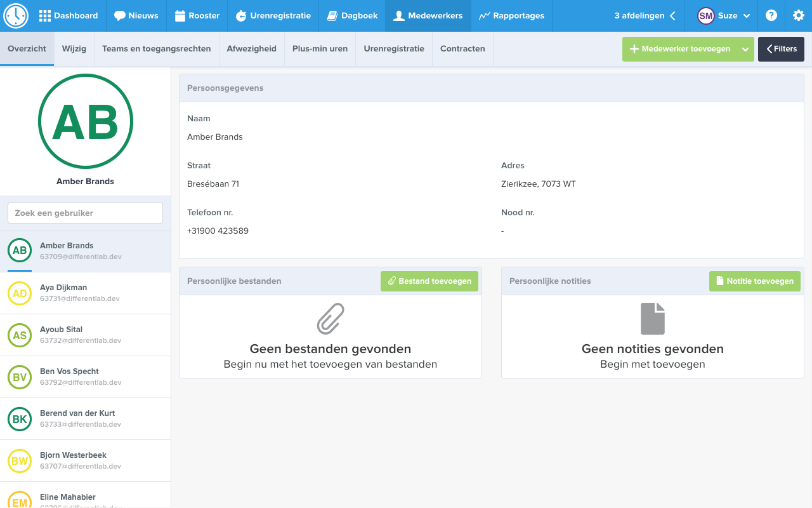The image size is (812, 508).
Task: Click the BW avatar icon of Bjorn Westerbeek
Action: (20, 461)
